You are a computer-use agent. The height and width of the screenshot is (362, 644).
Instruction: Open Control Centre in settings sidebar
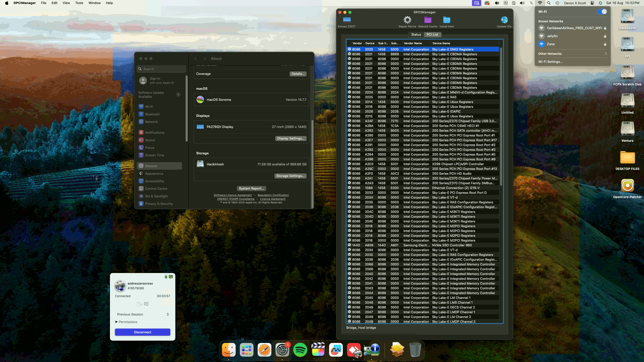(159, 189)
